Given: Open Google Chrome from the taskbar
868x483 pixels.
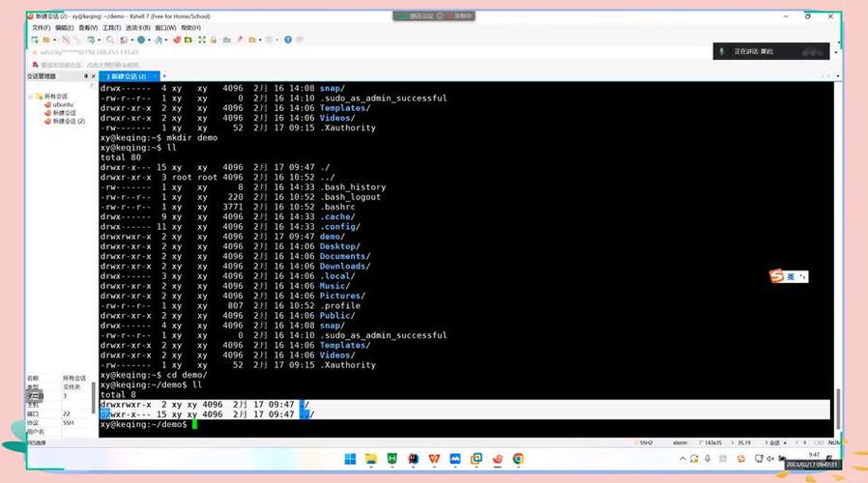Looking at the screenshot, I should (x=518, y=459).
